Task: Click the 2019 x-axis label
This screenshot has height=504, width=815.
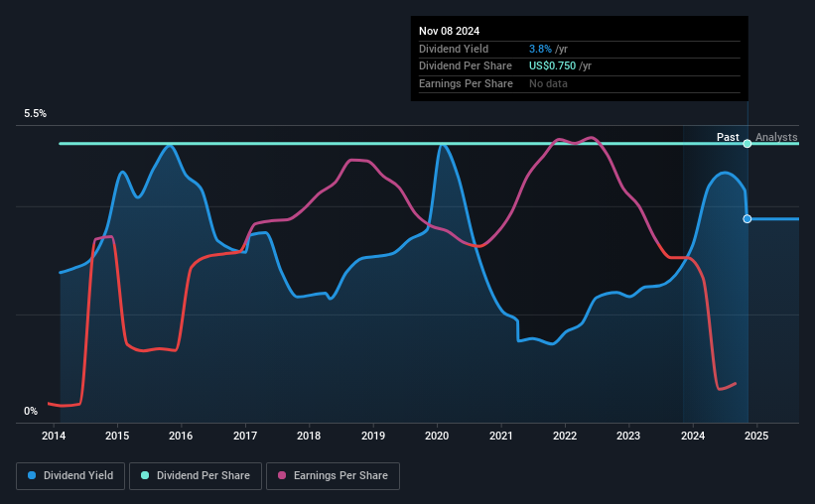Action: [373, 436]
